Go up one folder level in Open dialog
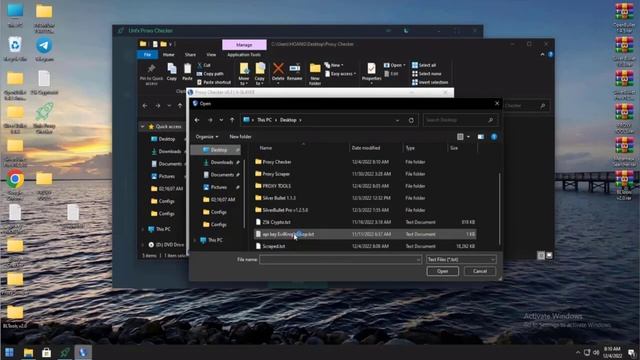 [232, 120]
